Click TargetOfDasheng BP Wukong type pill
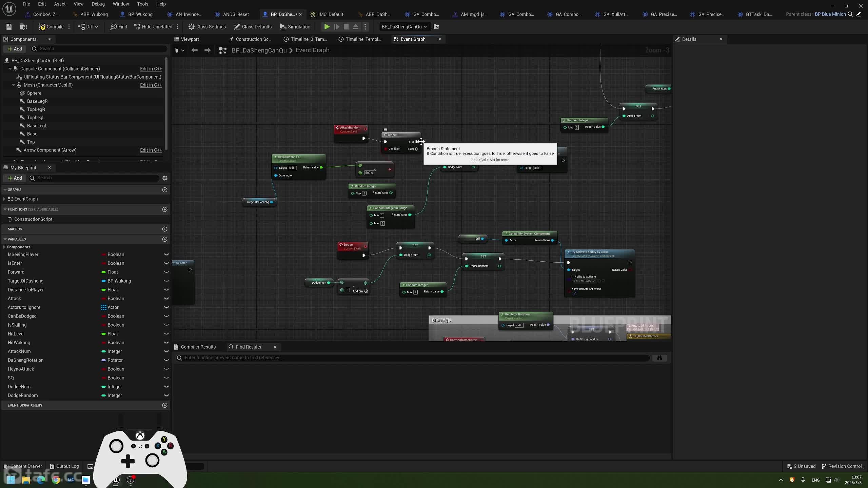 click(116, 281)
